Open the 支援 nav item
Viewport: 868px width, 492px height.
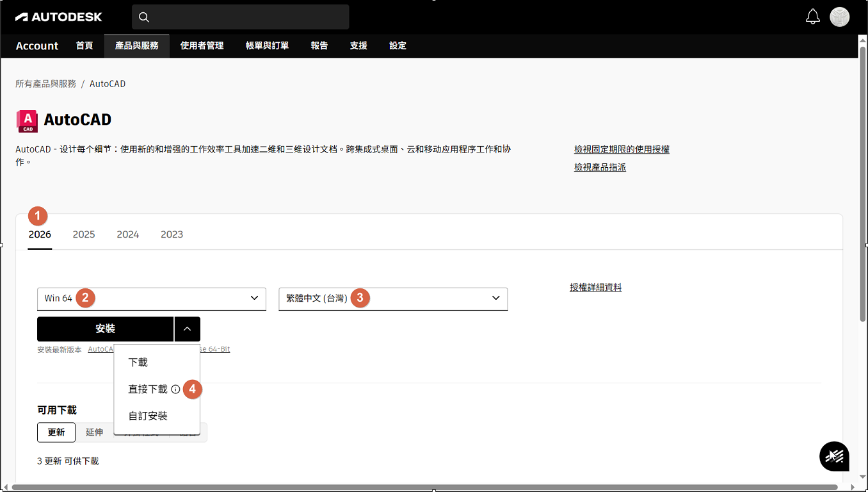pos(358,45)
